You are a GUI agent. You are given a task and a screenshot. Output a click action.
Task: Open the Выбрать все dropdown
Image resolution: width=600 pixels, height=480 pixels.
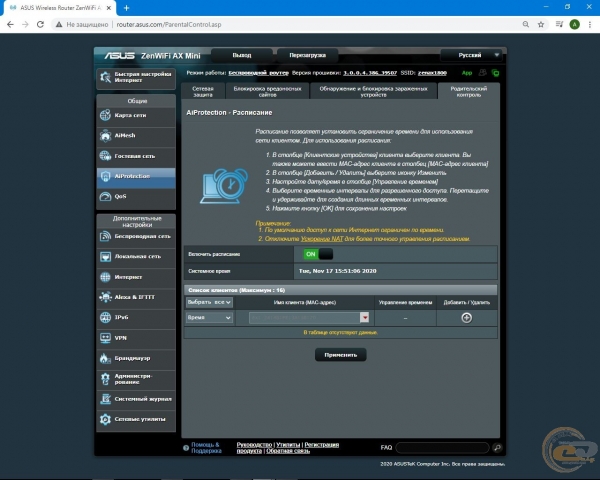tap(209, 302)
